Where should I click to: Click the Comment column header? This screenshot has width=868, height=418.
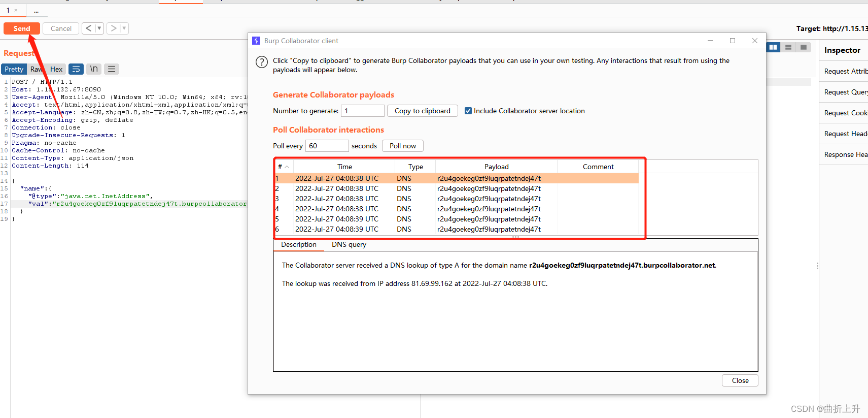click(x=598, y=167)
